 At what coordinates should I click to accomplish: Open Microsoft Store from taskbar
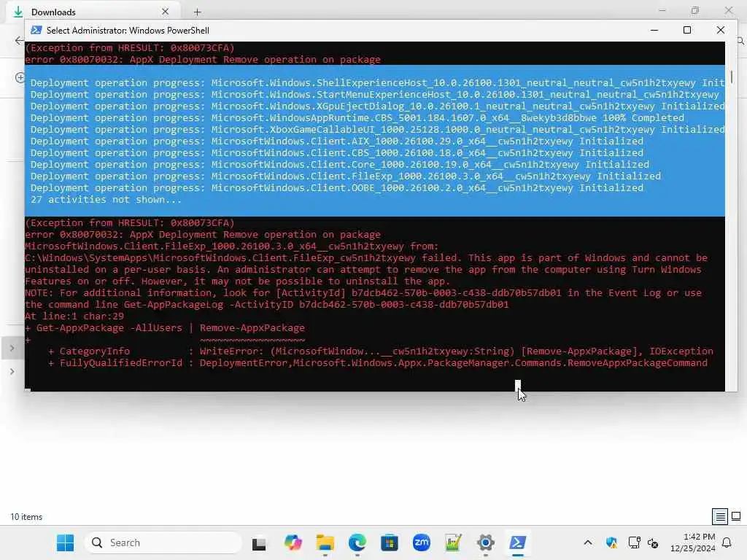[390, 542]
